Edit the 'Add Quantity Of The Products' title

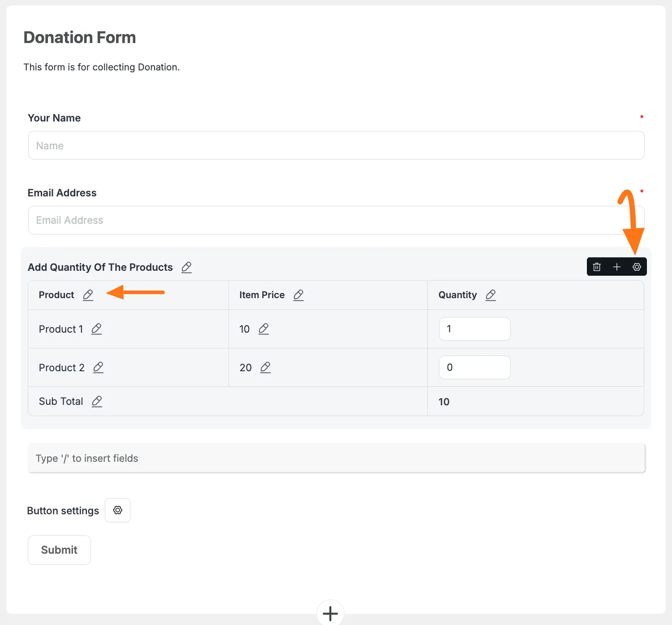pos(186,267)
